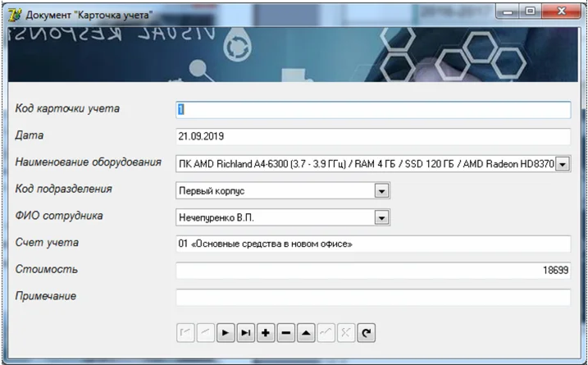Go to the next record in the navigator
The width and height of the screenshot is (588, 365).
click(x=226, y=333)
